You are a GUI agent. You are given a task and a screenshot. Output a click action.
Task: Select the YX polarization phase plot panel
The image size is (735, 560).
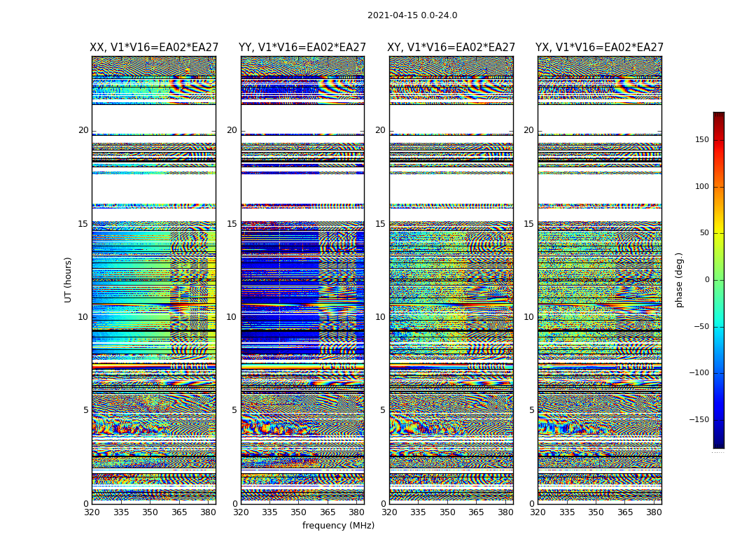(x=599, y=280)
